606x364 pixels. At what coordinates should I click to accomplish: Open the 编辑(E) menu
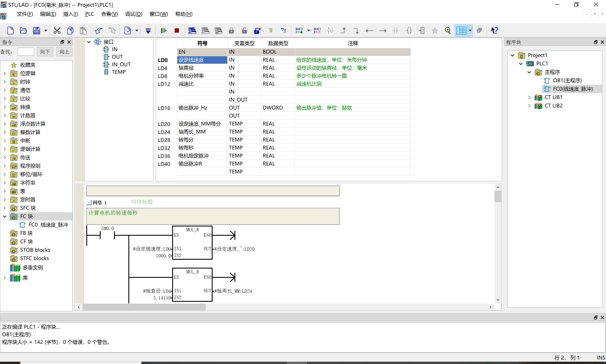pyautogui.click(x=48, y=14)
